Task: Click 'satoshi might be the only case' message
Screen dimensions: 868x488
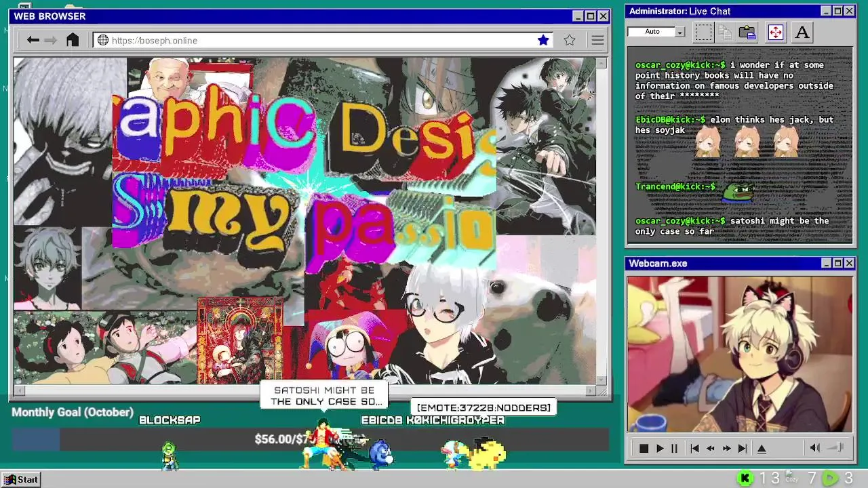Action: point(732,226)
